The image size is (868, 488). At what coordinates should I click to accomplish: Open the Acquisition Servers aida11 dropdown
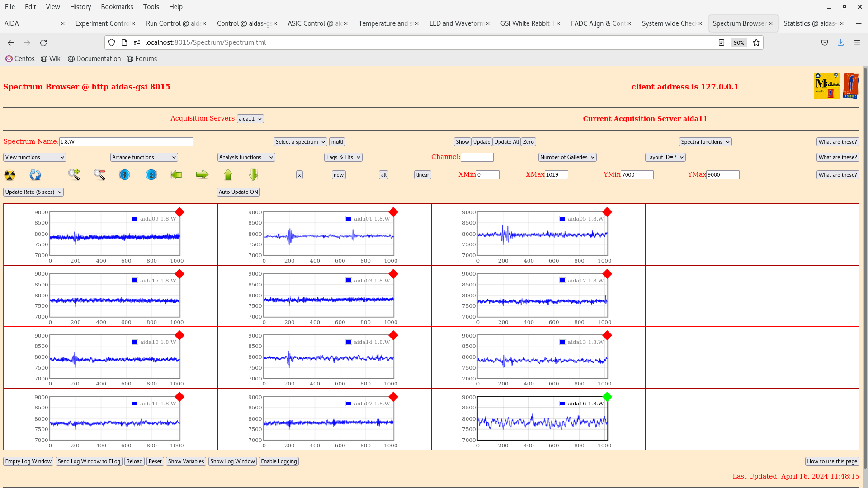(x=250, y=119)
